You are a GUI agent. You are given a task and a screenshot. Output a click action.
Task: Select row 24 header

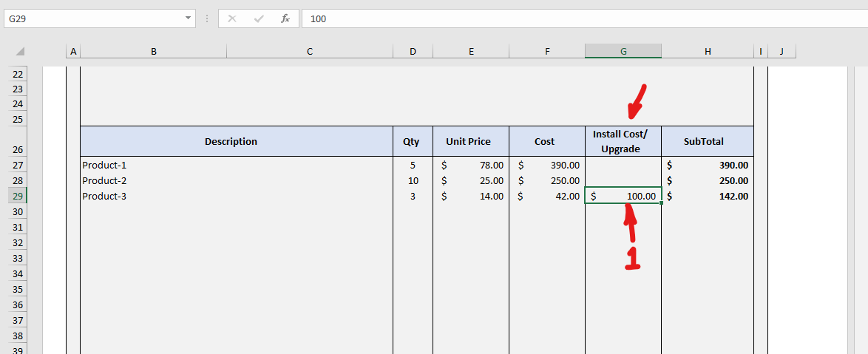[x=18, y=104]
